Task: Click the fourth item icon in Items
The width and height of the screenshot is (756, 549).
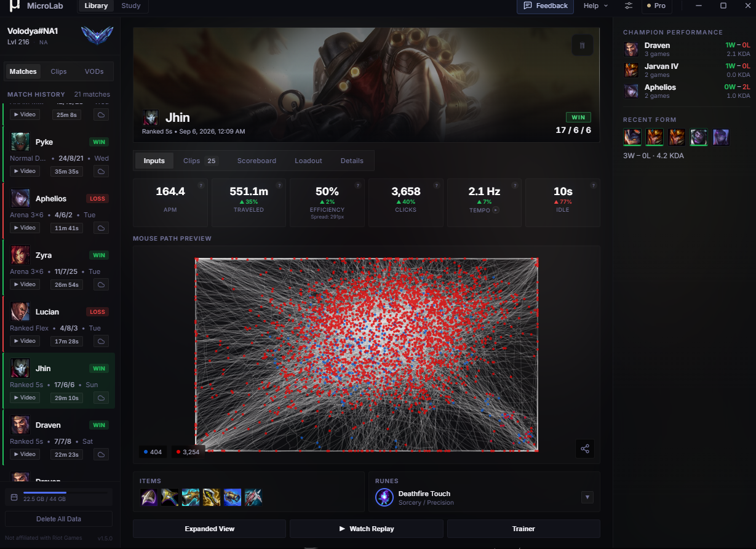Action: [x=212, y=497]
